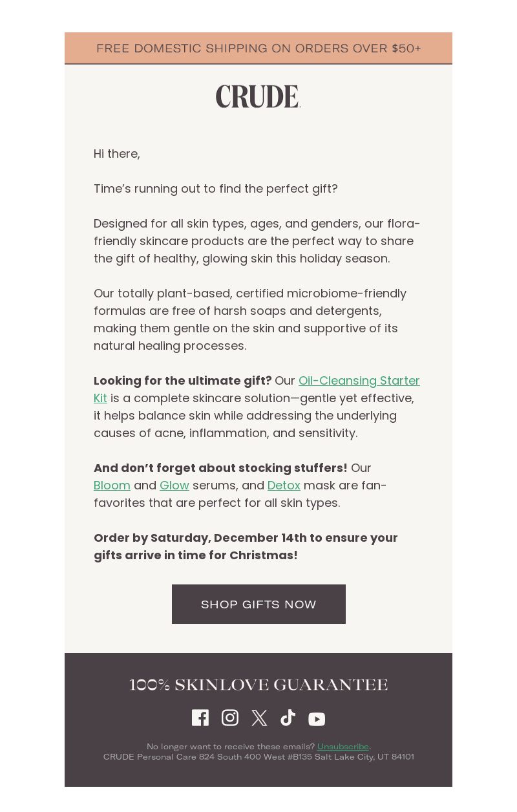Click bold text "Looking for the ultimate gift?"
This screenshot has width=517, height=812.
pyautogui.click(x=183, y=381)
